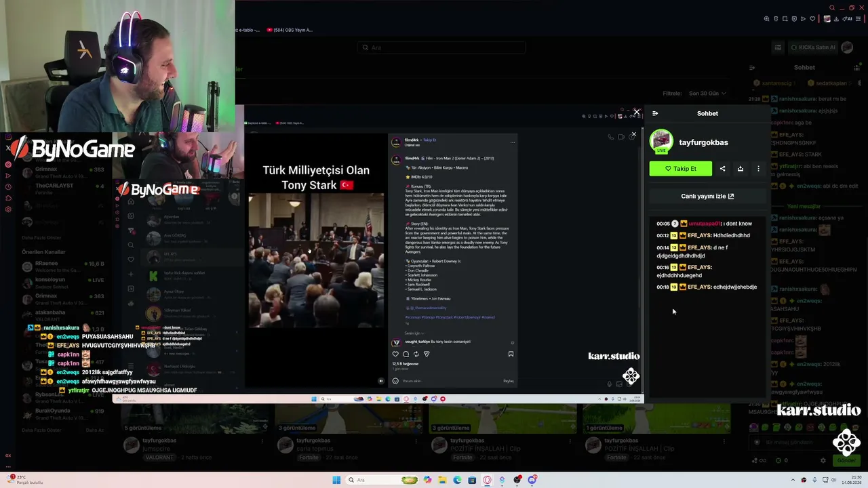Select the Sohbet header in the background chat

tap(804, 68)
